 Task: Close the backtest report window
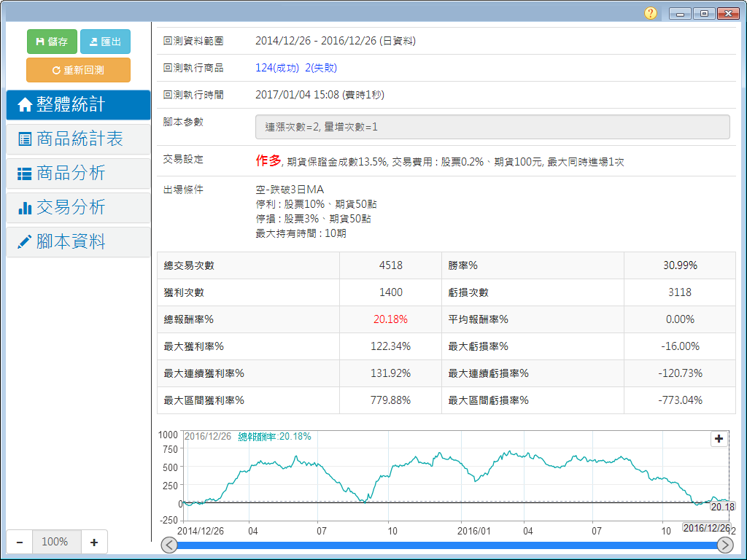pos(728,13)
